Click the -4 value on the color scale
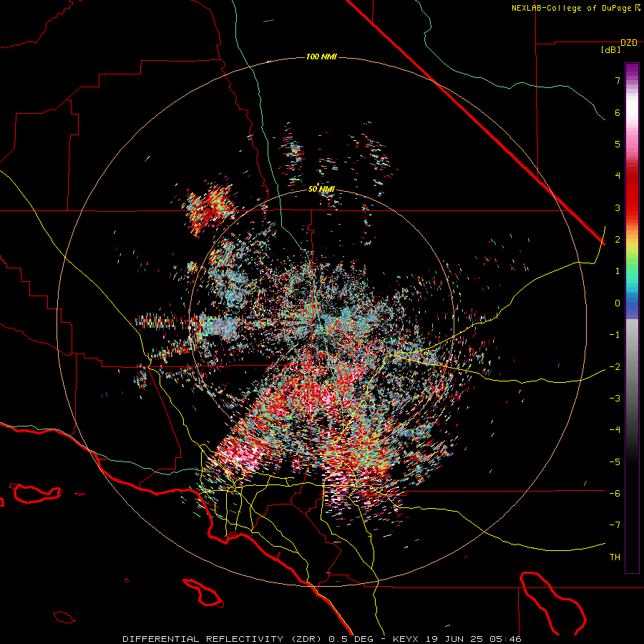 pyautogui.click(x=615, y=430)
